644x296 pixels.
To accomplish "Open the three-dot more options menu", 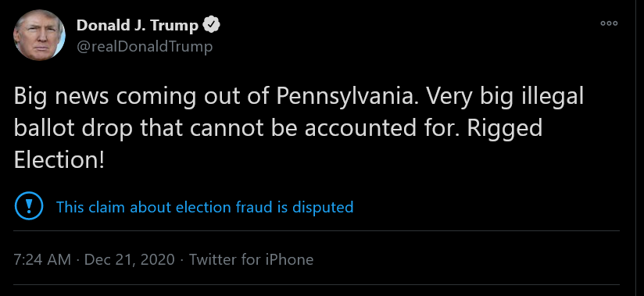I will click(609, 23).
